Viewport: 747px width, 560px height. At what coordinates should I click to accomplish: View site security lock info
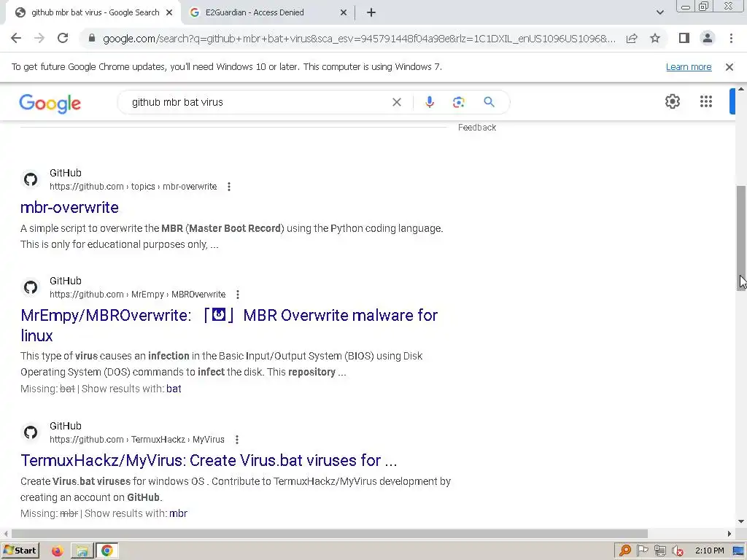pyautogui.click(x=92, y=38)
